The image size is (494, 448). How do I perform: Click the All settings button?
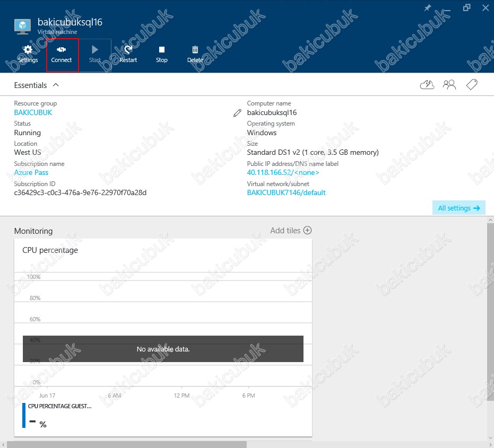[458, 208]
